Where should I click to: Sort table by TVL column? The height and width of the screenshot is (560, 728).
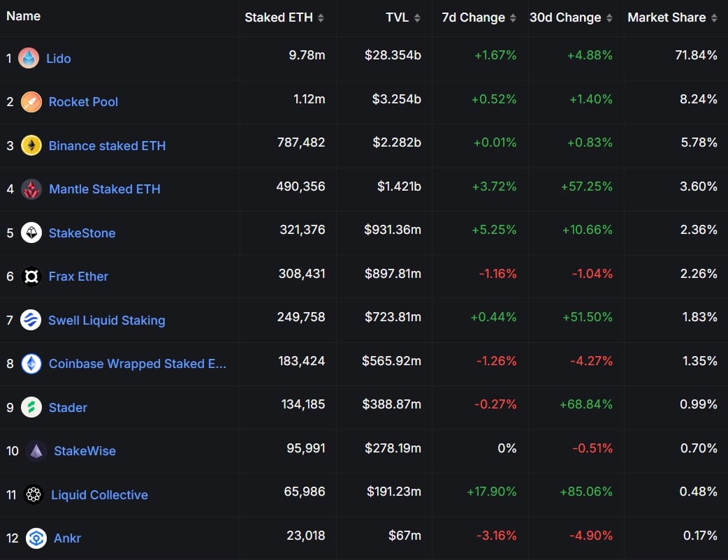coord(403,17)
